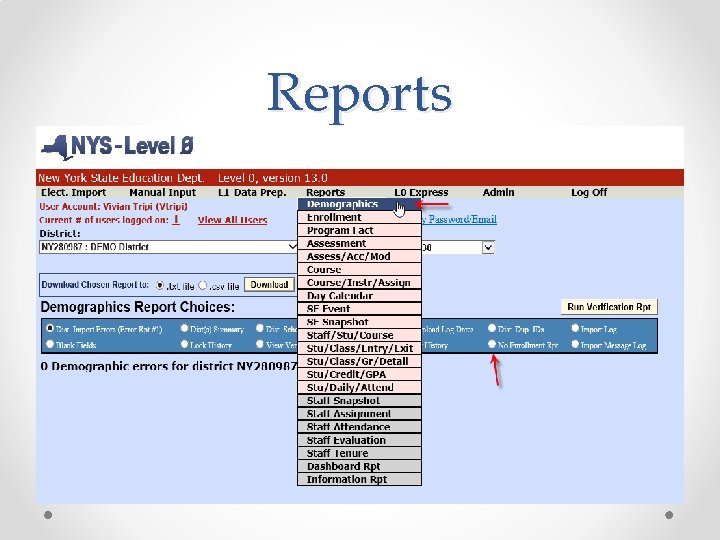
Task: Click the Password/Email link
Action: click(x=459, y=219)
